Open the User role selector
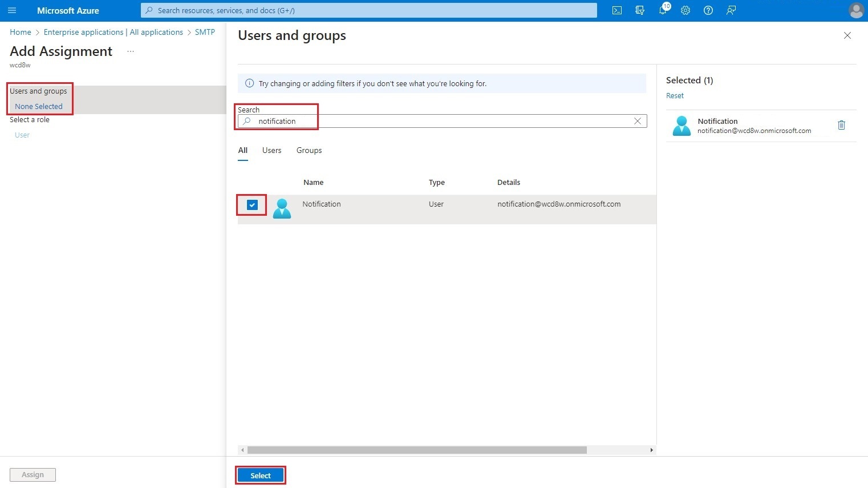 (x=22, y=135)
